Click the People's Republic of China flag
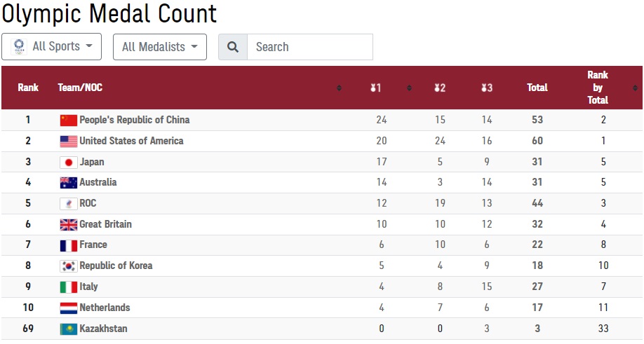The height and width of the screenshot is (344, 644). [69, 120]
